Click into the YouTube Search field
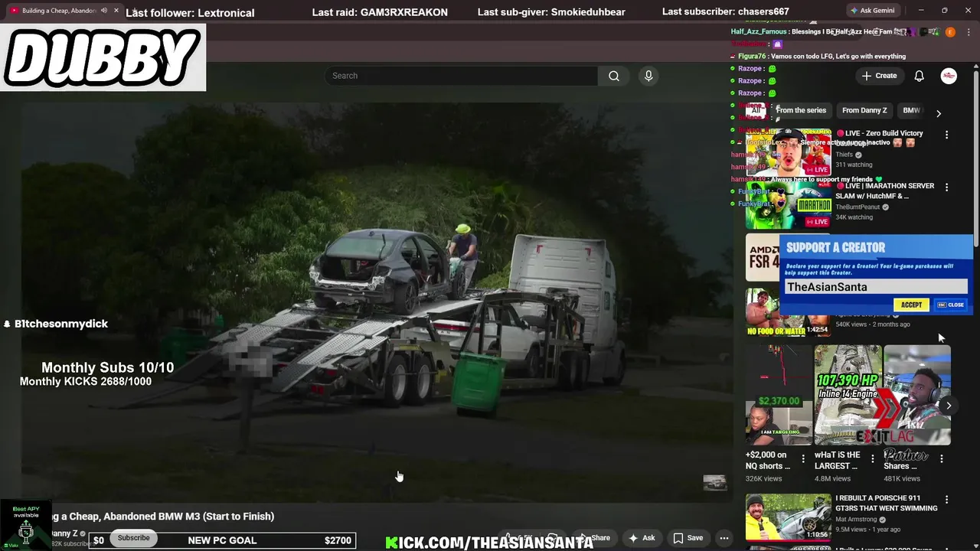This screenshot has width=980, height=551. 461,76
